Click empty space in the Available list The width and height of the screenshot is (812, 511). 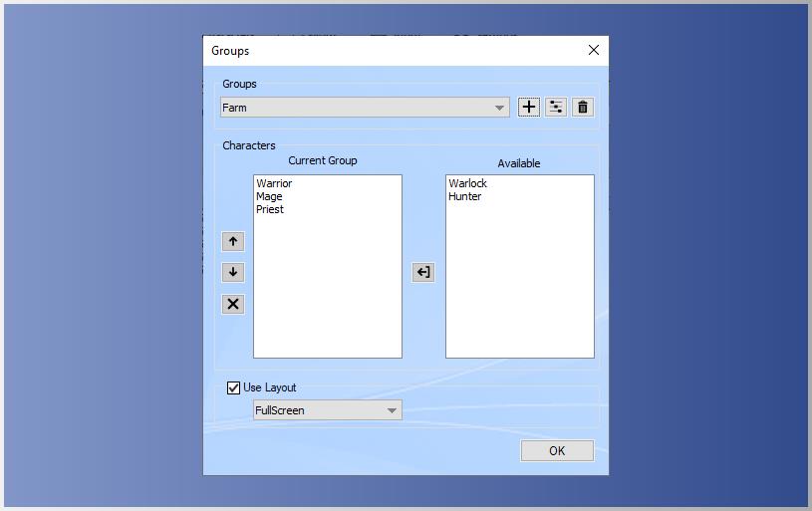(519, 289)
